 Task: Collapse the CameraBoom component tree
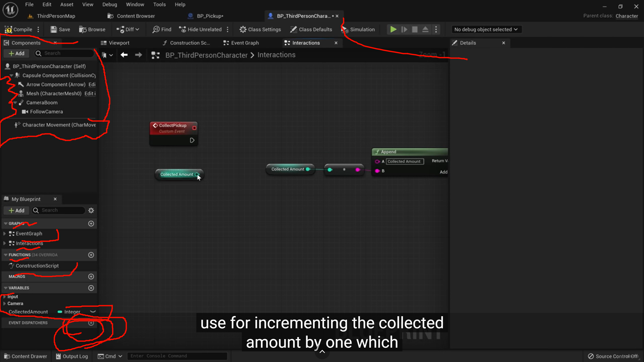coord(15,103)
